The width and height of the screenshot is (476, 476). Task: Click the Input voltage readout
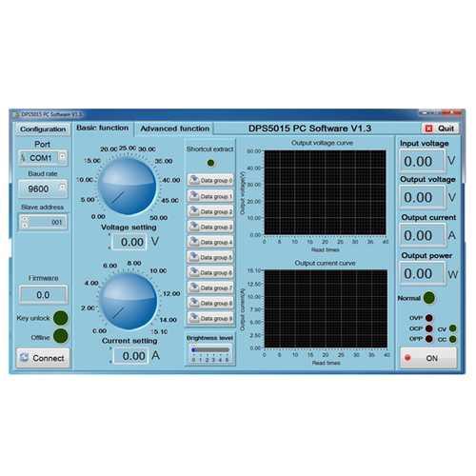(x=422, y=161)
